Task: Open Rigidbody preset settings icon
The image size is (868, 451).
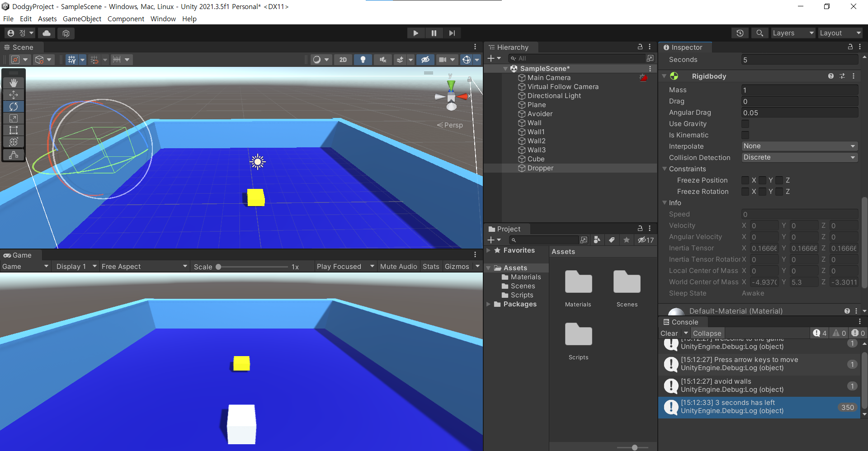Action: click(x=842, y=76)
